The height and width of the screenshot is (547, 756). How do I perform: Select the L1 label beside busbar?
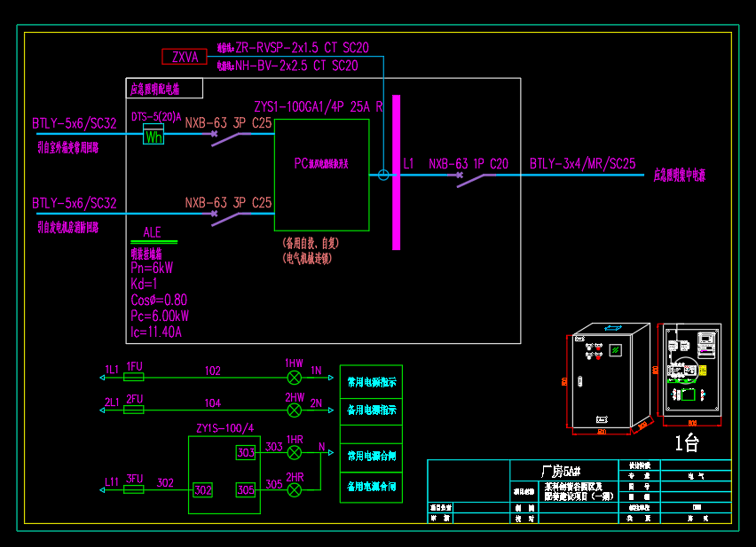click(408, 164)
